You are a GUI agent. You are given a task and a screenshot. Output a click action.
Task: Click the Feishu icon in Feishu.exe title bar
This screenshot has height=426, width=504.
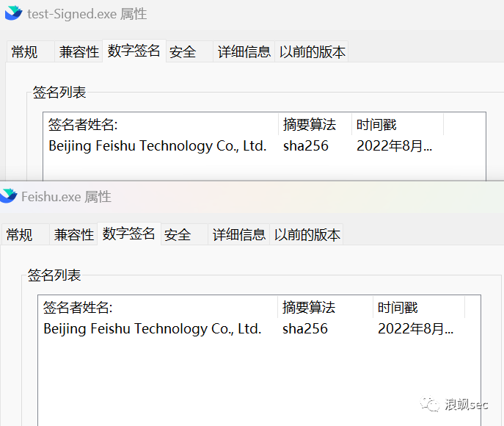[x=9, y=196]
